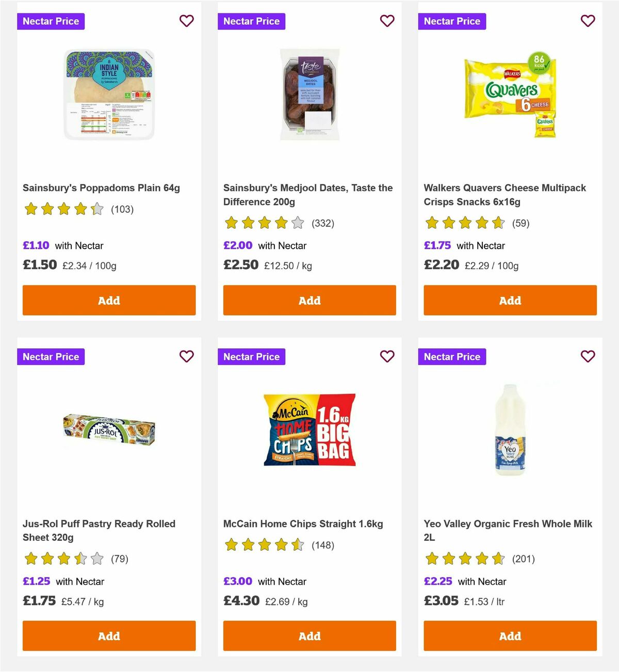Favourite Walkers Quavers Cheese Multipack
Screen dimensions: 619x672
pos(588,21)
